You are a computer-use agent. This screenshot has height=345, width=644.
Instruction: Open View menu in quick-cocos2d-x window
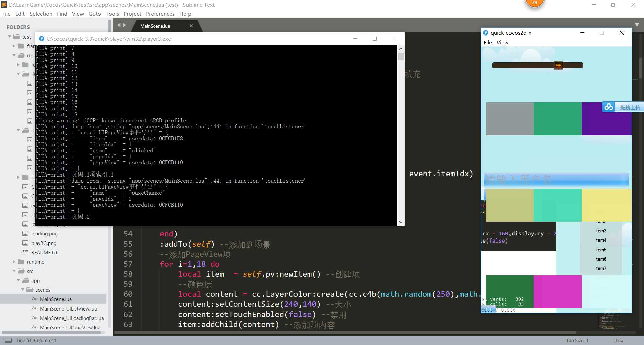point(502,42)
